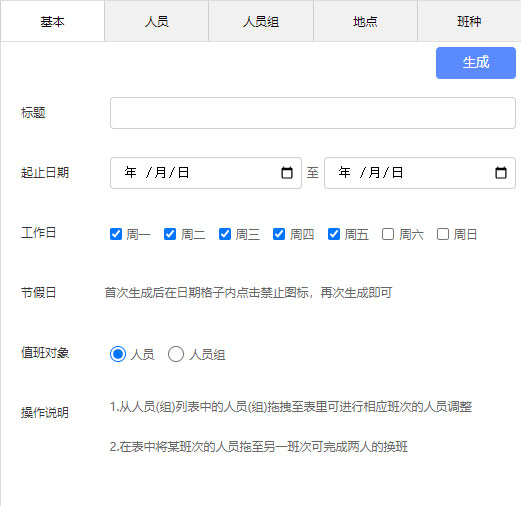Open the 班种 tab
The height and width of the screenshot is (506, 521).
point(469,21)
